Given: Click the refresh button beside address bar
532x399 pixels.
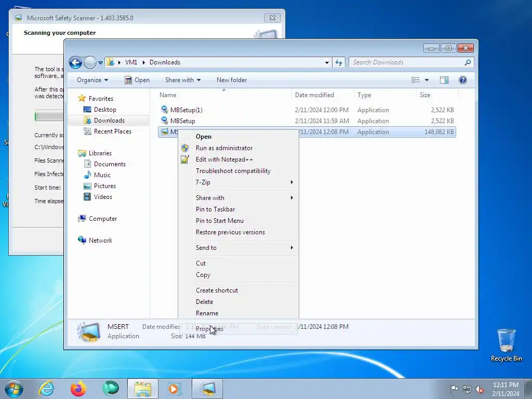Looking at the screenshot, I should click(339, 62).
